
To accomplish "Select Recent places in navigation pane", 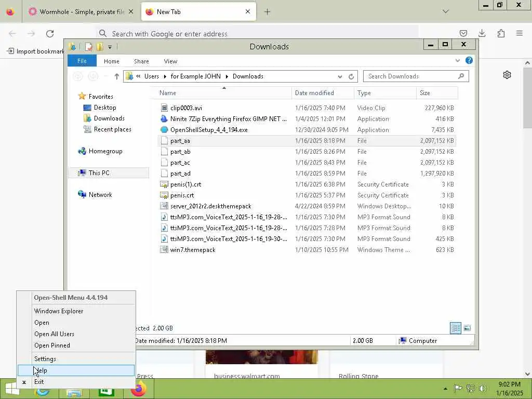I will (112, 129).
